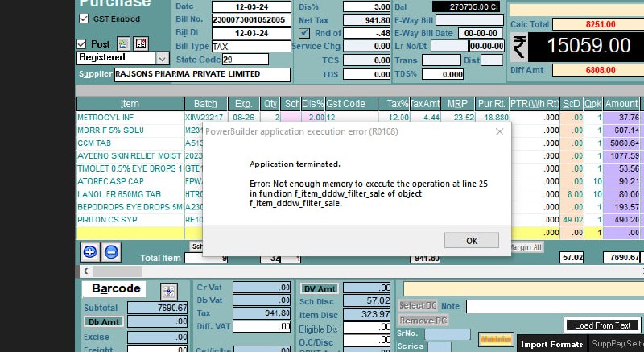Open the Registered dropdown list

tap(163, 59)
